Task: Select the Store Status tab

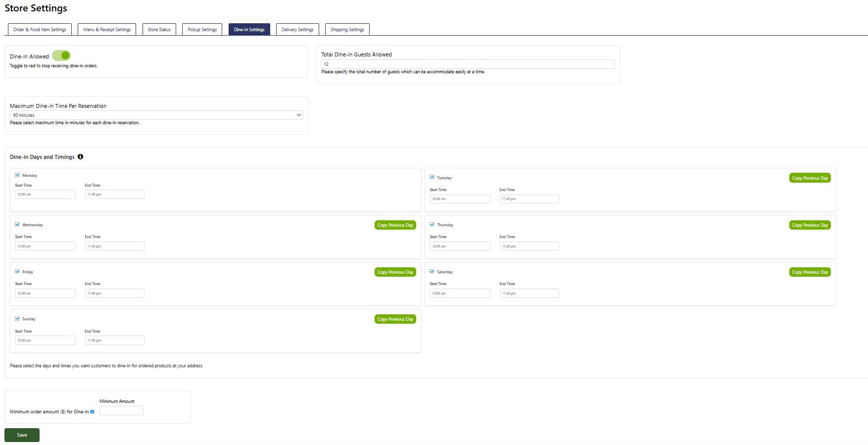Action: click(x=159, y=30)
